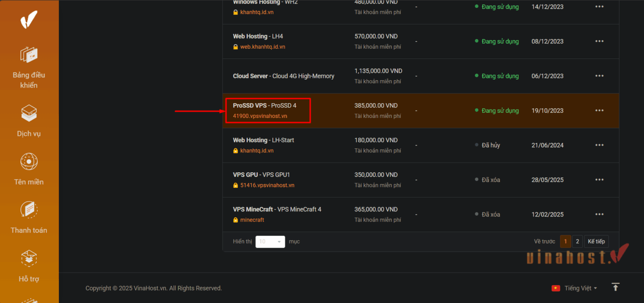Expand the ...-menu on VPS GPU row
Screen dimensions: 644x303
pos(599,180)
